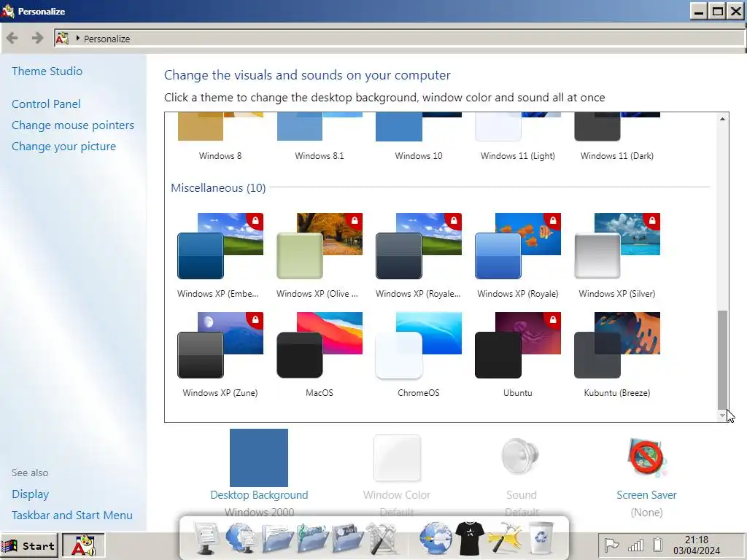Expand the address bar breadcrumb arrow
This screenshot has width=747, height=560.
pos(77,38)
